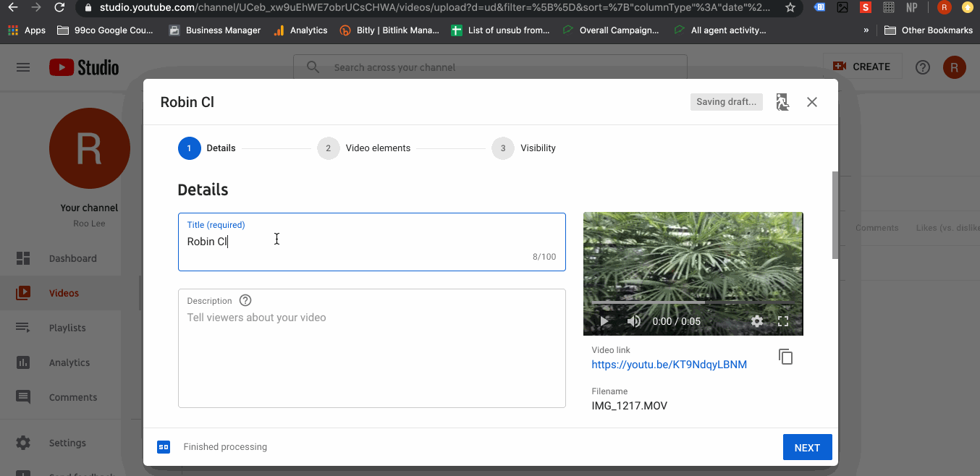
Task: Open the Other Bookmarks folder
Action: click(929, 30)
